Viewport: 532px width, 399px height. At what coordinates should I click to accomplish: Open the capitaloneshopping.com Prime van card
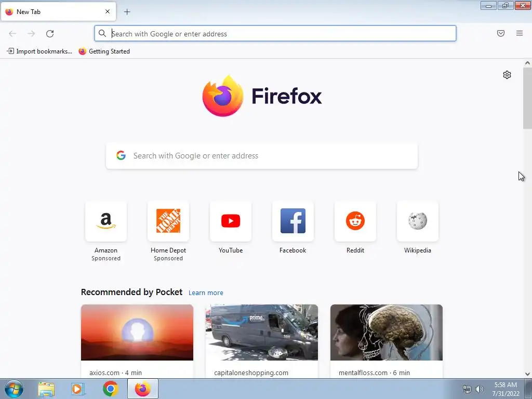point(262,341)
